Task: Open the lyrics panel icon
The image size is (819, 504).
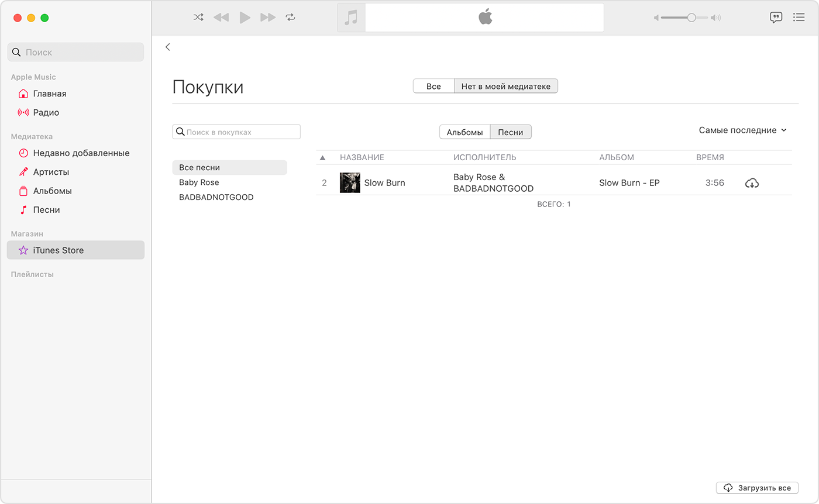Action: coord(776,18)
